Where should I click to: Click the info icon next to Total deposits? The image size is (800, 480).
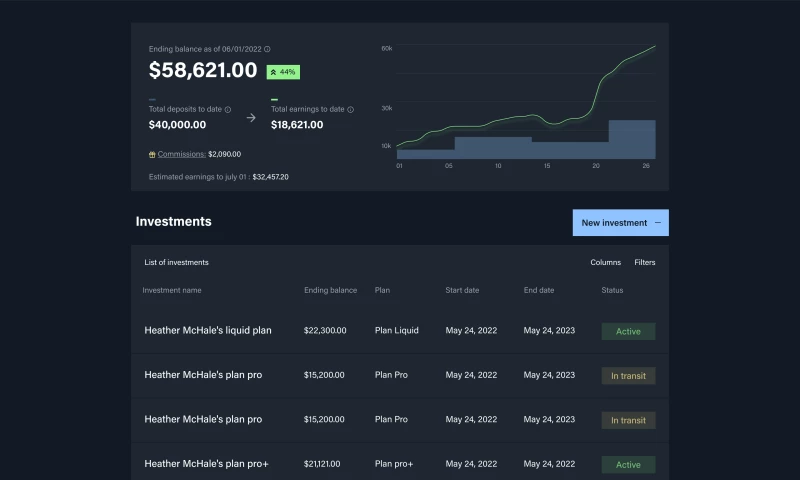(x=228, y=109)
